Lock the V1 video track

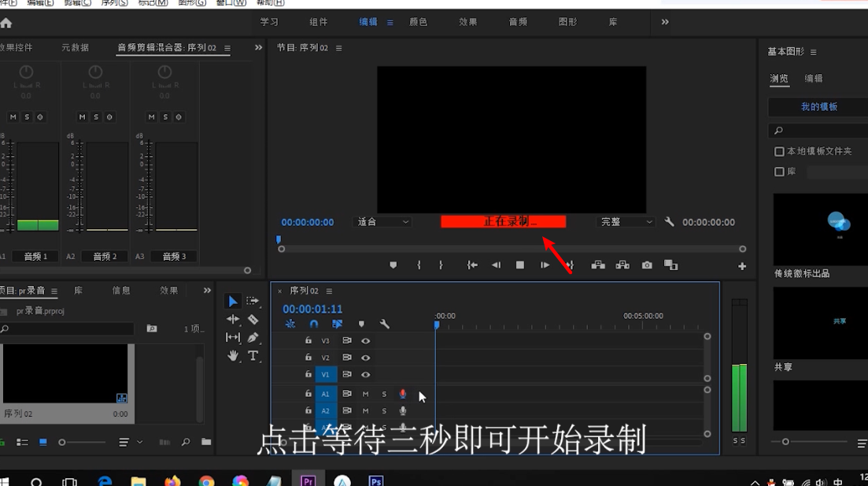pyautogui.click(x=308, y=374)
